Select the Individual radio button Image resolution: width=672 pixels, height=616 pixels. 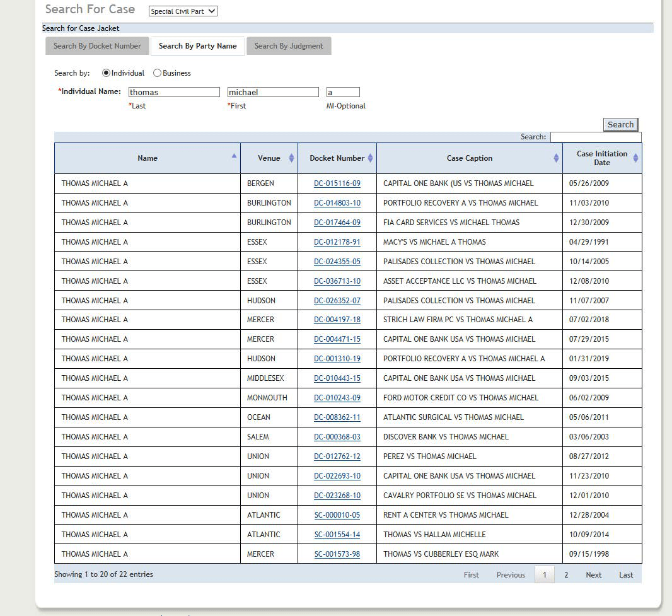point(106,73)
